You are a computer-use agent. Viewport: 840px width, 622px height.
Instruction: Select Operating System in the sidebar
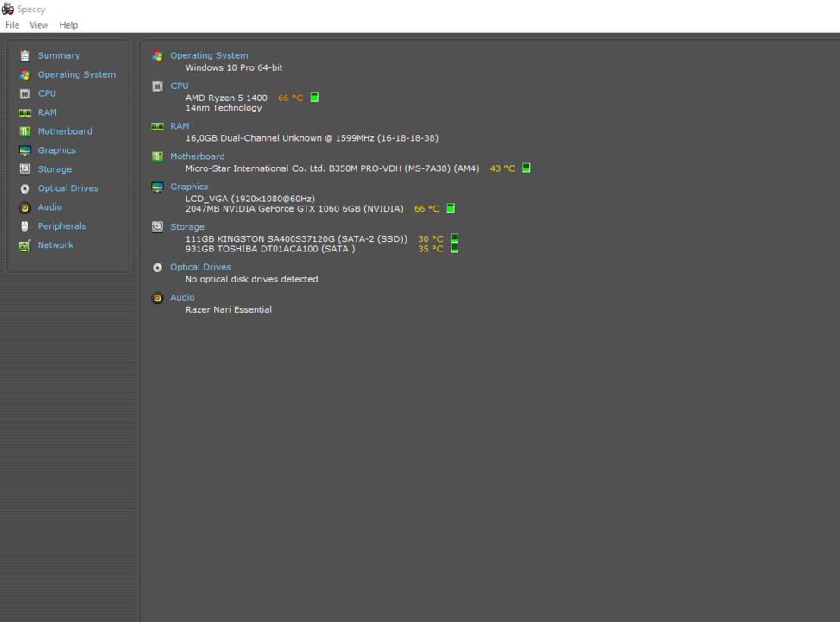click(x=77, y=74)
